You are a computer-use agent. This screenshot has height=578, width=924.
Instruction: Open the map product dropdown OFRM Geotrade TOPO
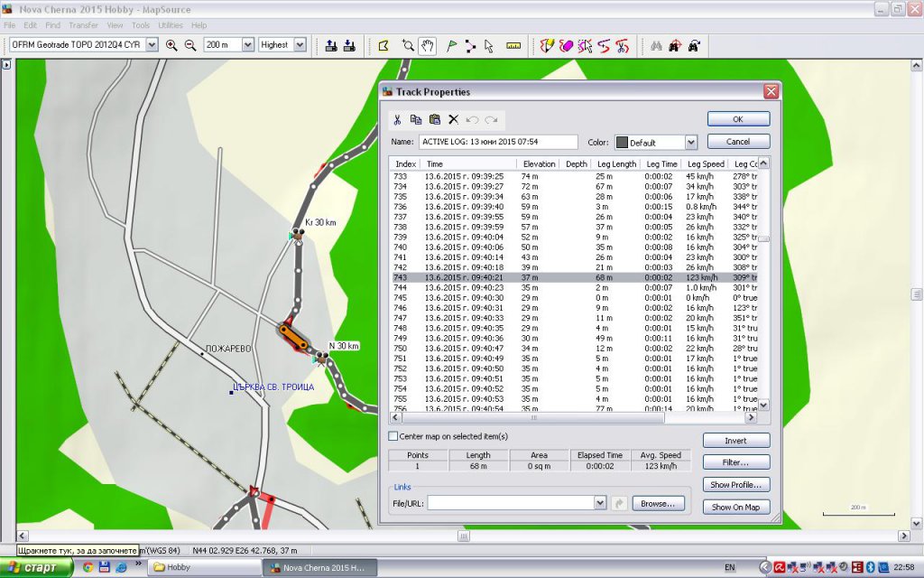[x=153, y=45]
